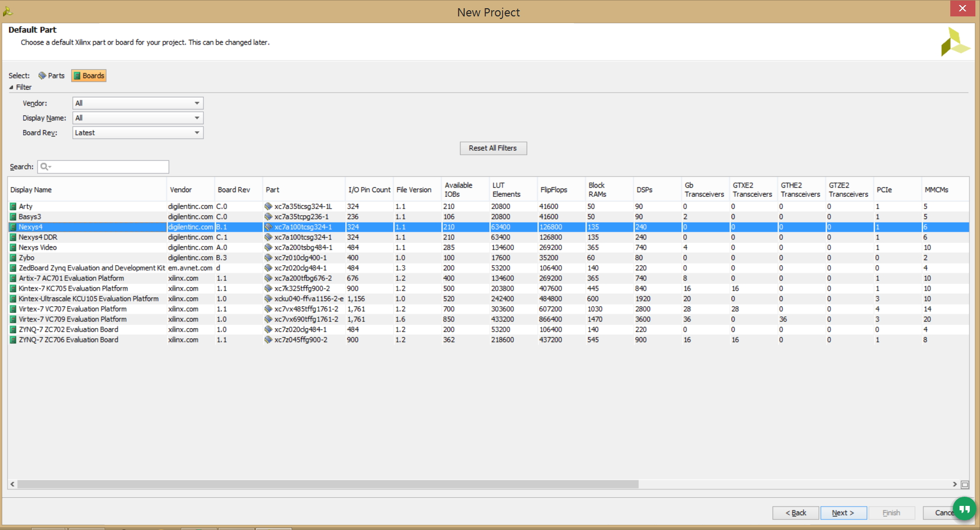This screenshot has width=980, height=530.
Task: Sort by Block RAMs column header
Action: 609,190
